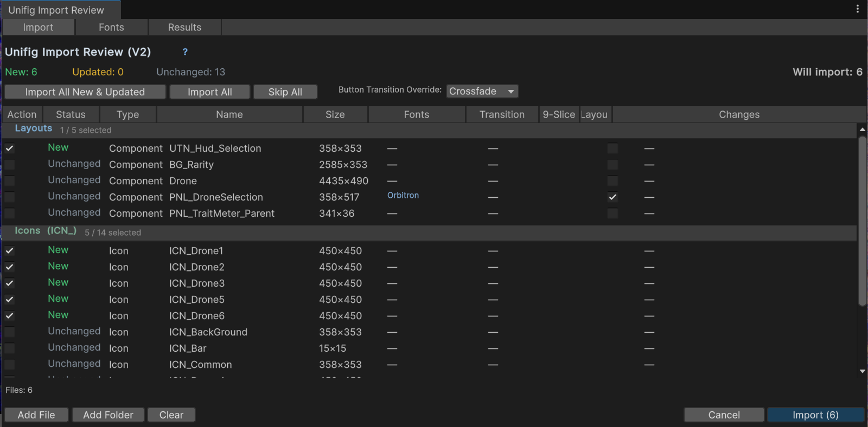This screenshot has height=427, width=868.
Task: Click the Import All button
Action: click(210, 92)
